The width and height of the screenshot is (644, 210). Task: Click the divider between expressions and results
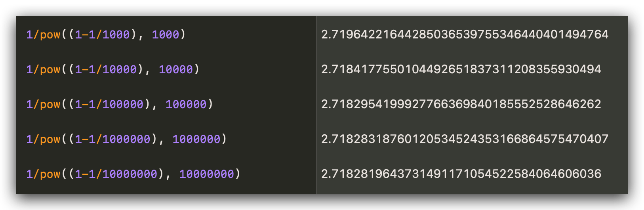(x=316, y=105)
